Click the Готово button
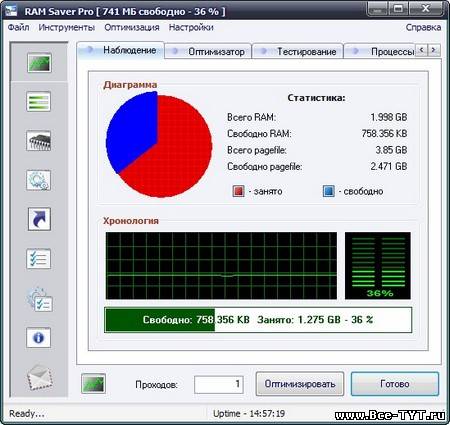Image resolution: width=450 pixels, height=425 pixels. click(395, 384)
